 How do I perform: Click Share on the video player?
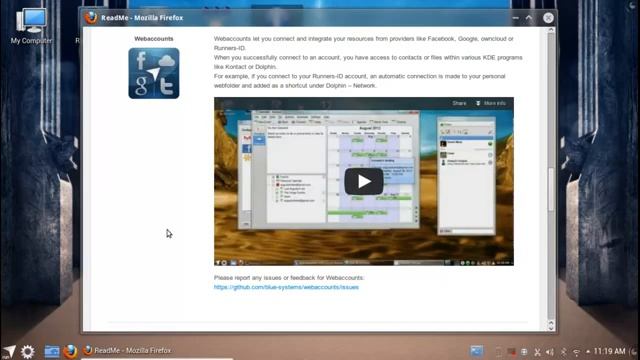click(x=459, y=103)
